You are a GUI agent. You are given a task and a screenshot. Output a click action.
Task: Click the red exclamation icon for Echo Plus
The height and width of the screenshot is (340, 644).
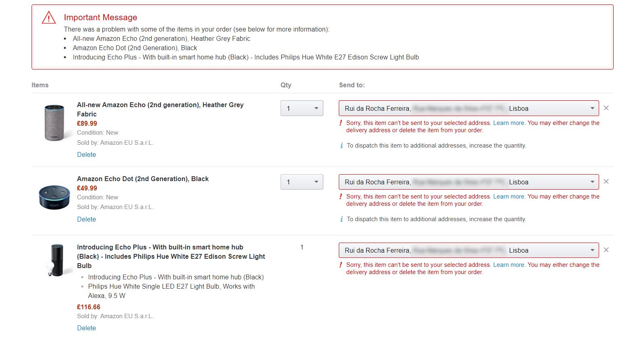[x=341, y=265]
